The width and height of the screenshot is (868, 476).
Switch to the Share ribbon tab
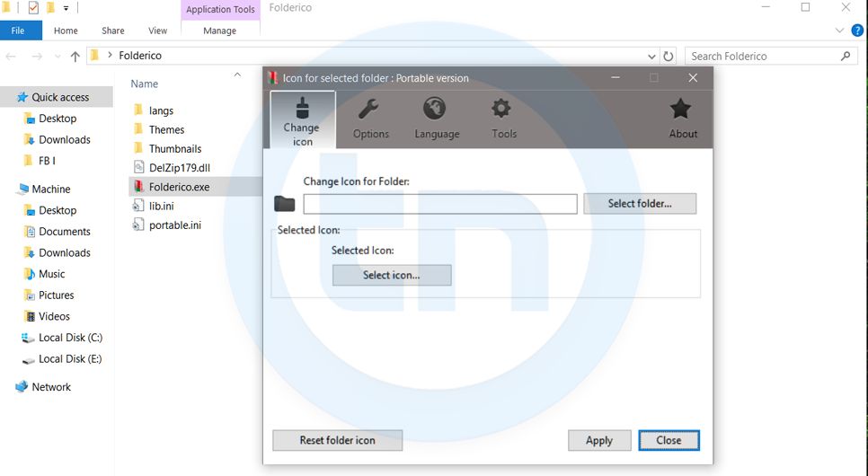pos(113,31)
